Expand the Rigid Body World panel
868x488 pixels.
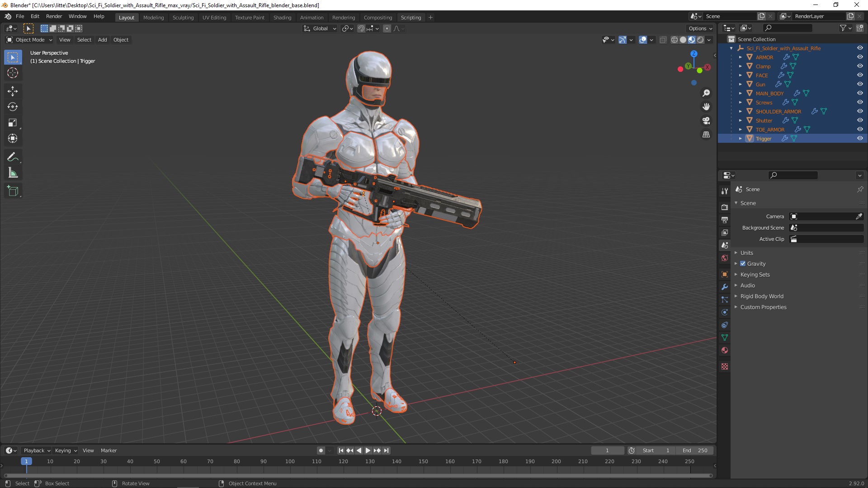coord(761,296)
